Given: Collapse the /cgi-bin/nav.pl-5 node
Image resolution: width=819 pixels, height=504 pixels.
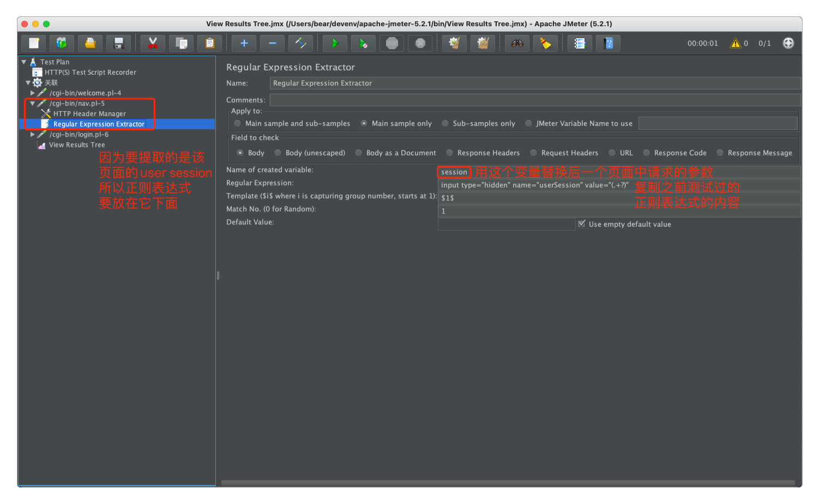Looking at the screenshot, I should [32, 104].
